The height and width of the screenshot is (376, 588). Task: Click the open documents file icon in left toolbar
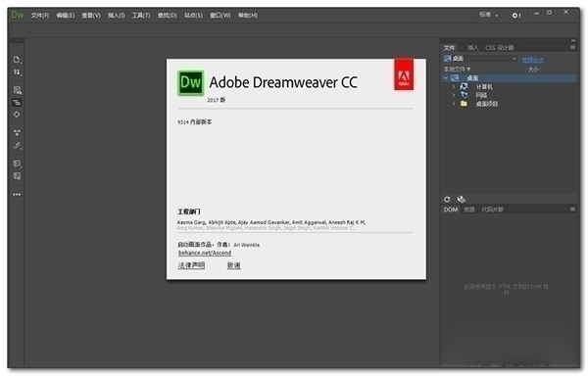17,60
